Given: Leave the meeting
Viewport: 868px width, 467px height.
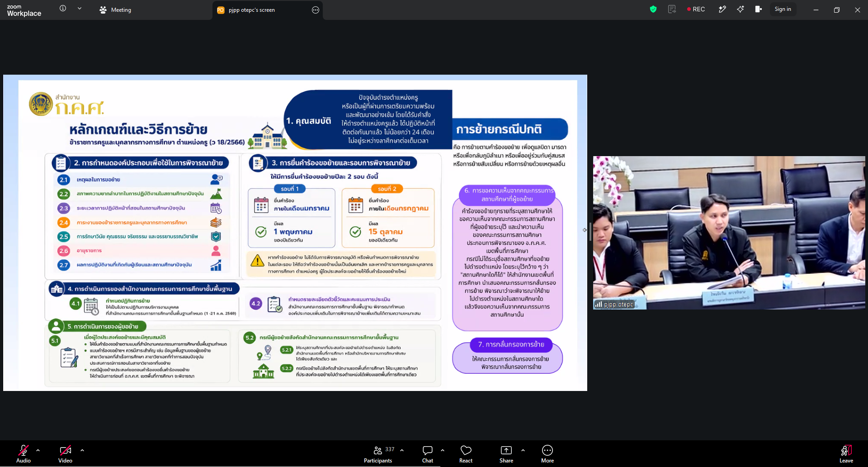Looking at the screenshot, I should click(846, 454).
